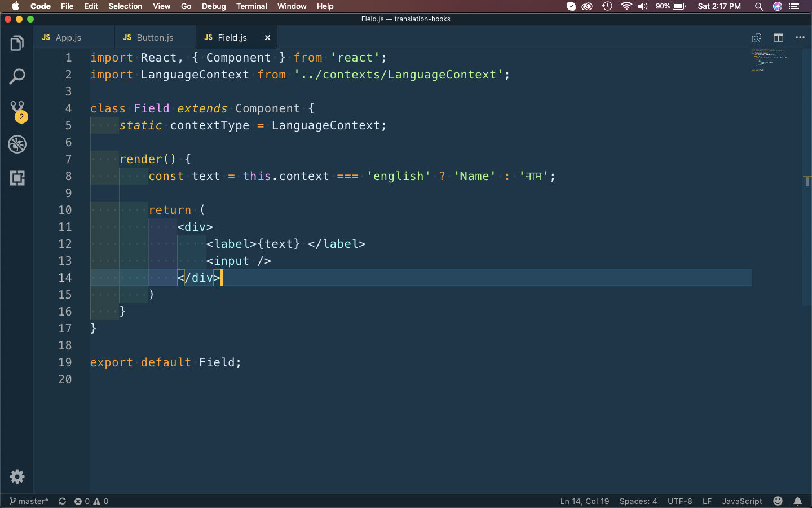The width and height of the screenshot is (812, 508).
Task: Click the class name 'Field' on line 4
Action: [x=152, y=108]
